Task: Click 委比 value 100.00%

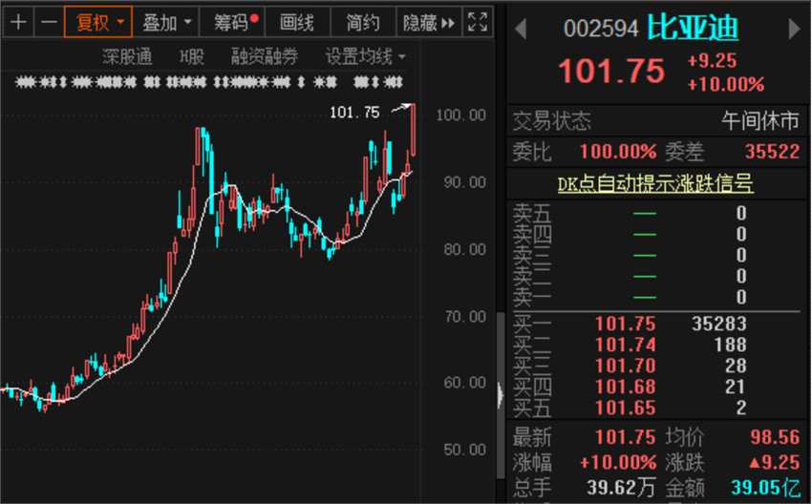Action: pyautogui.click(x=618, y=152)
